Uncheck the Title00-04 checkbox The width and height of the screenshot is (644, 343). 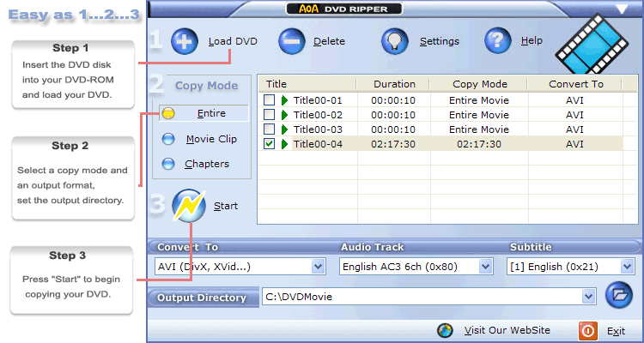point(269,144)
